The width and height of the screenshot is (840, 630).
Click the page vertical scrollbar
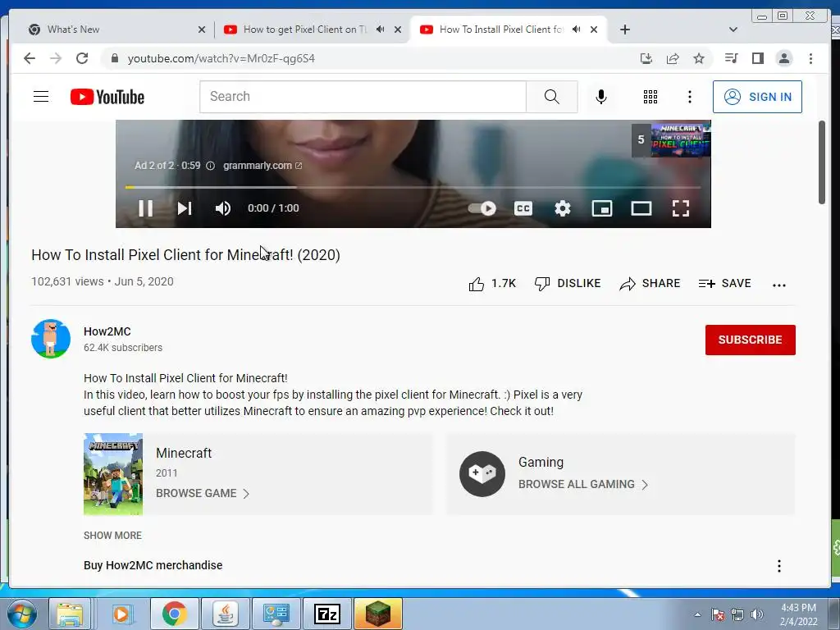pos(822,162)
